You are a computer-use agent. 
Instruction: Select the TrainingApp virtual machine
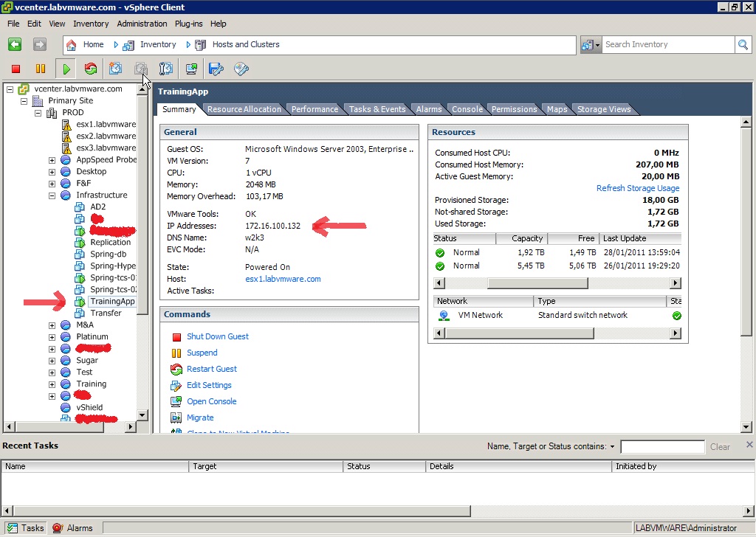coord(112,302)
